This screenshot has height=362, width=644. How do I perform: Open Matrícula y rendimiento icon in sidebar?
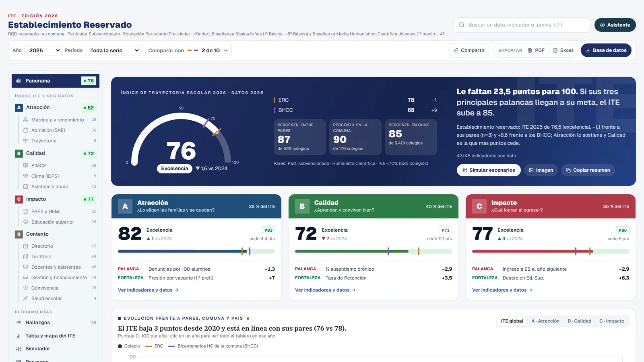pos(26,120)
